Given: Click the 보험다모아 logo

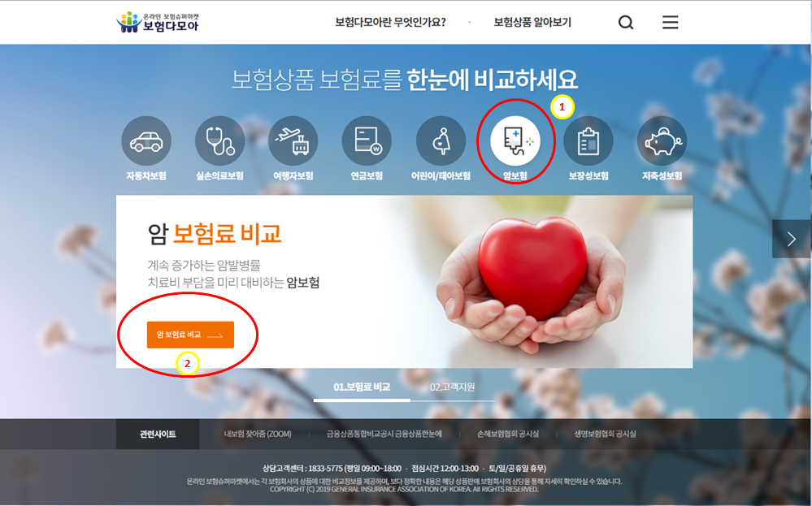Looking at the screenshot, I should point(157,22).
